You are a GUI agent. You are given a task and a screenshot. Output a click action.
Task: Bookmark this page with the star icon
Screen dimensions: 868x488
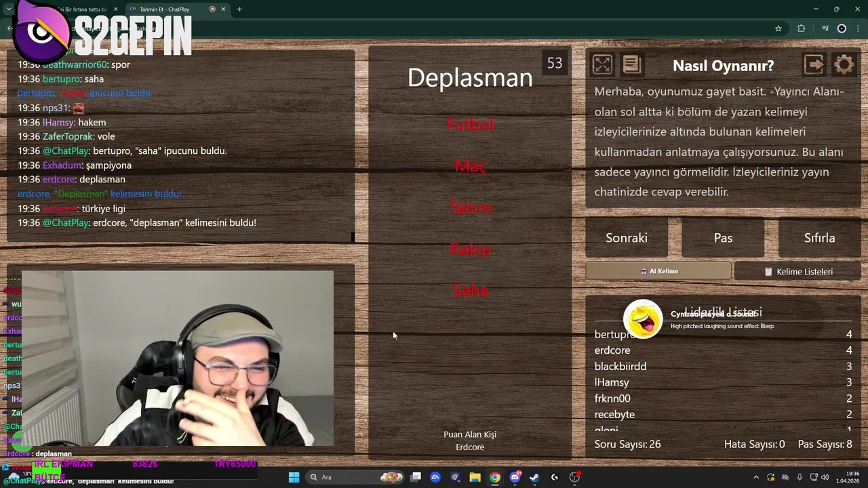tap(778, 28)
